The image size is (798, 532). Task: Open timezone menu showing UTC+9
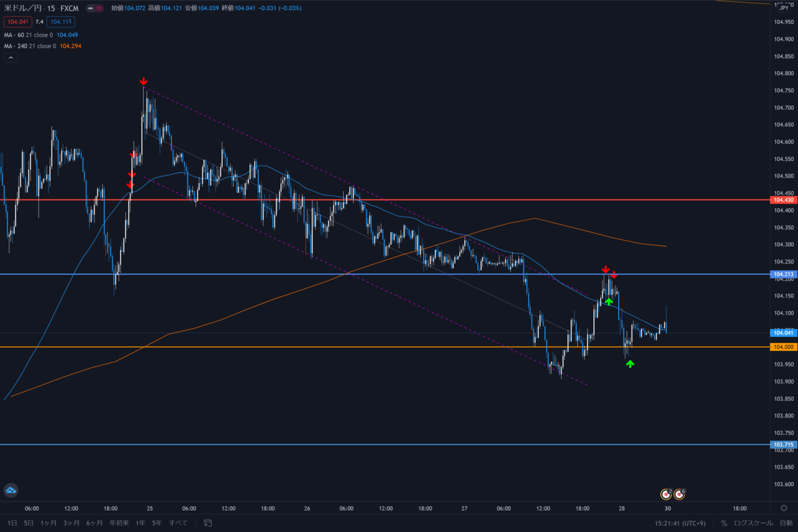682,523
